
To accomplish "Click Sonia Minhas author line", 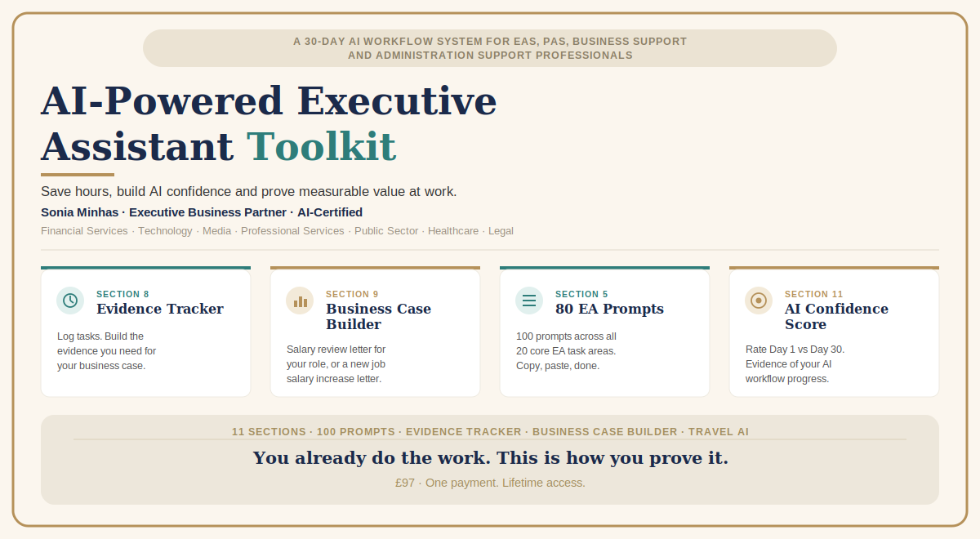I will [x=202, y=212].
